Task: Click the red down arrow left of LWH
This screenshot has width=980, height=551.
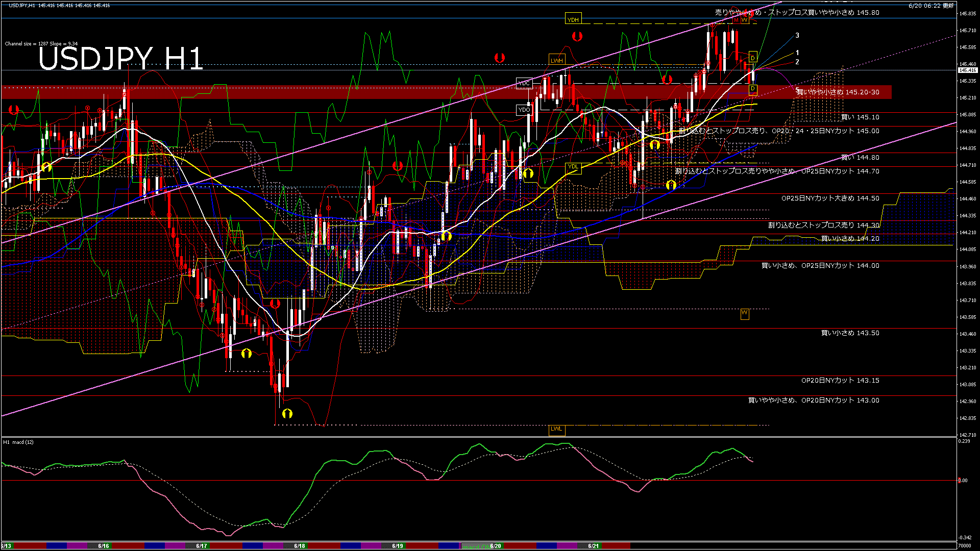Action: point(499,58)
